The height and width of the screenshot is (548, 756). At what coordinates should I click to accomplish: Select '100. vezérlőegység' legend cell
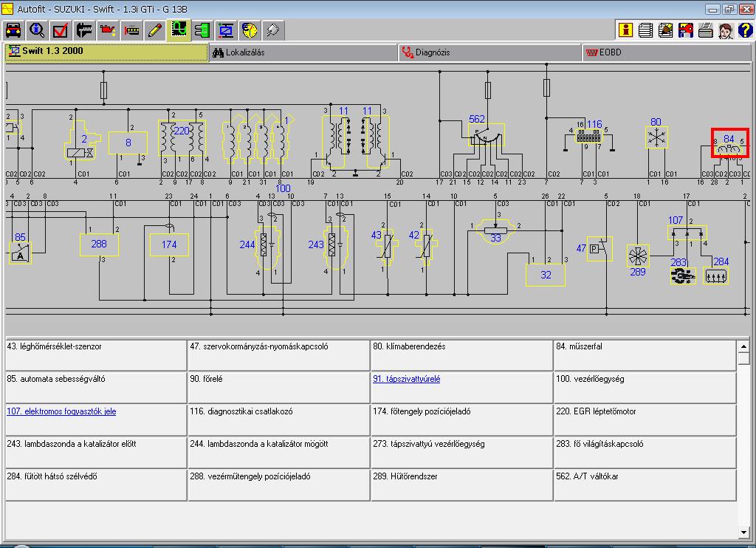pos(645,388)
